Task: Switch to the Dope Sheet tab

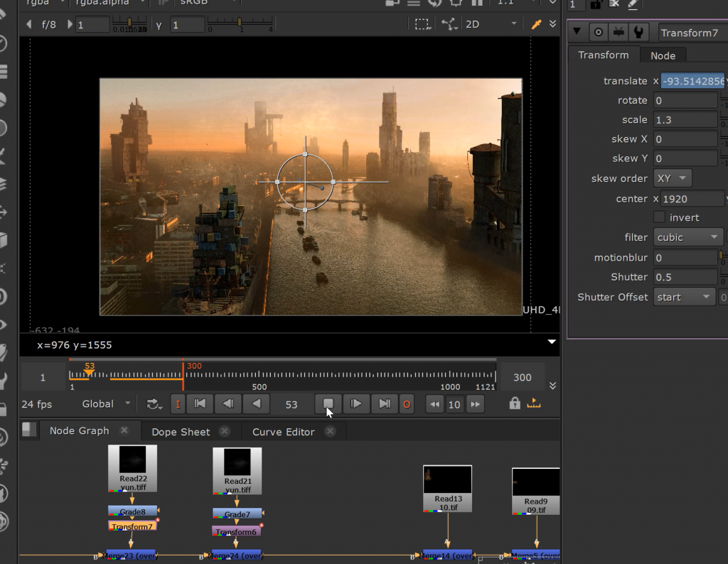Action: pyautogui.click(x=181, y=432)
